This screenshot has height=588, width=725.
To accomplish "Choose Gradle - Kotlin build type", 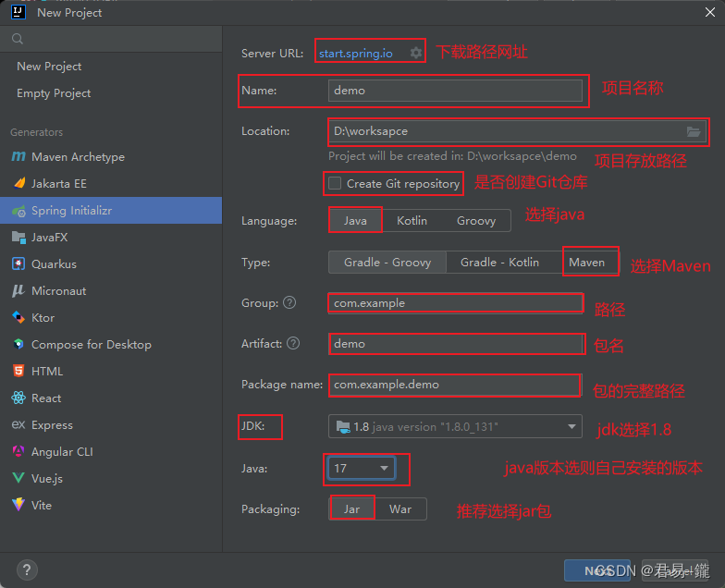I will (x=499, y=263).
